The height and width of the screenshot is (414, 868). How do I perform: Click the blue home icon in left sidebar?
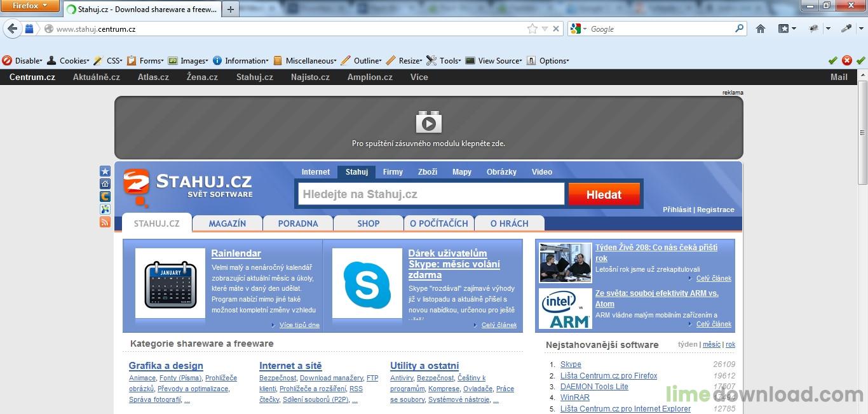pos(105,184)
